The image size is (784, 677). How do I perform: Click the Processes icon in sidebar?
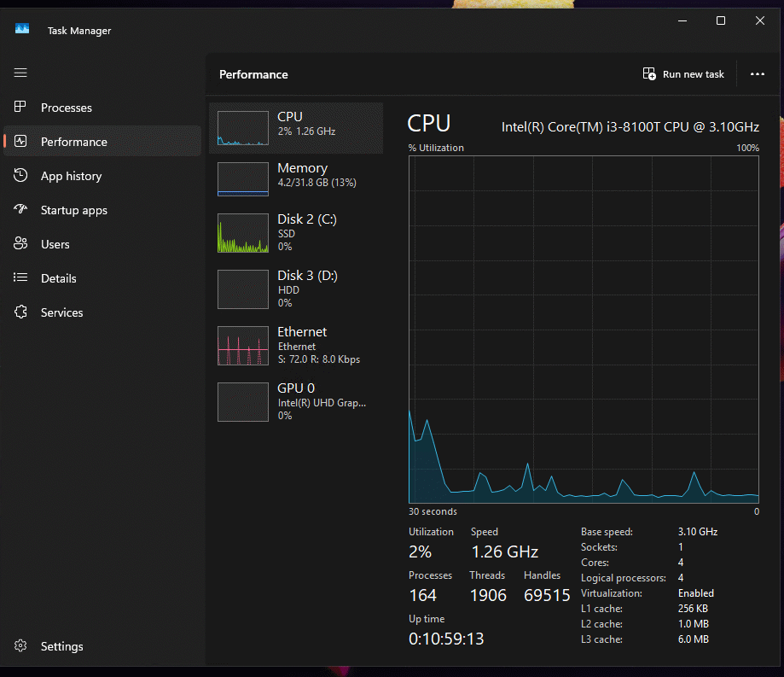(x=21, y=108)
